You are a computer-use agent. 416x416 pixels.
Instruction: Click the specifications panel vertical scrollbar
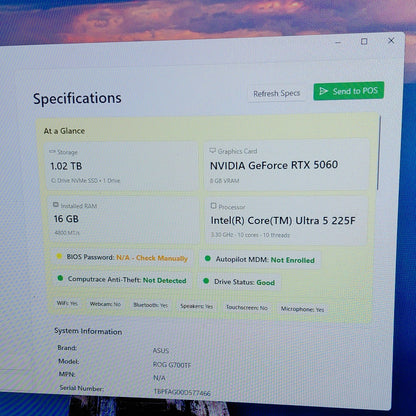tap(379, 153)
